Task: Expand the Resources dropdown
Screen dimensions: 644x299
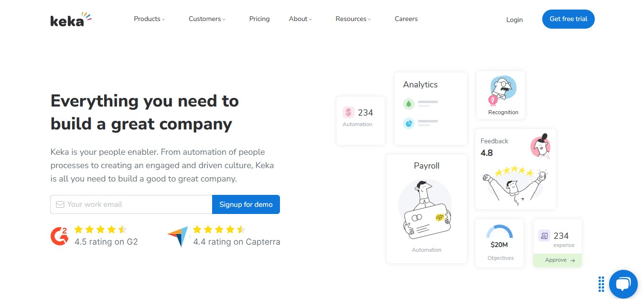Action: [353, 19]
